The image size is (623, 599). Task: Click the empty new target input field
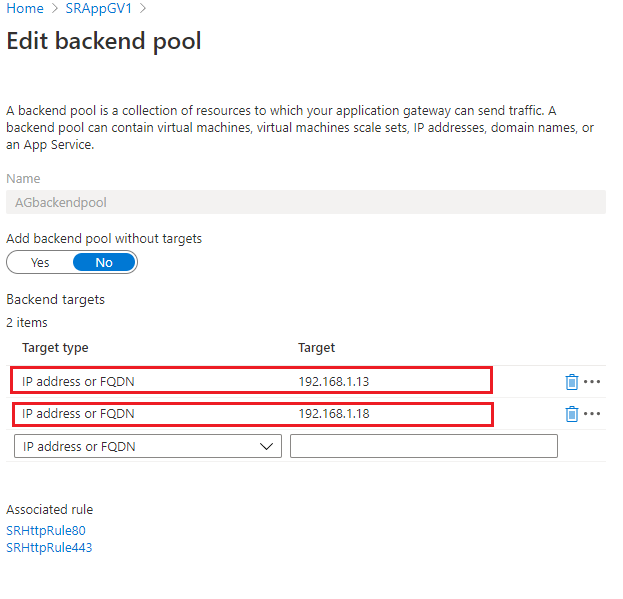point(423,446)
